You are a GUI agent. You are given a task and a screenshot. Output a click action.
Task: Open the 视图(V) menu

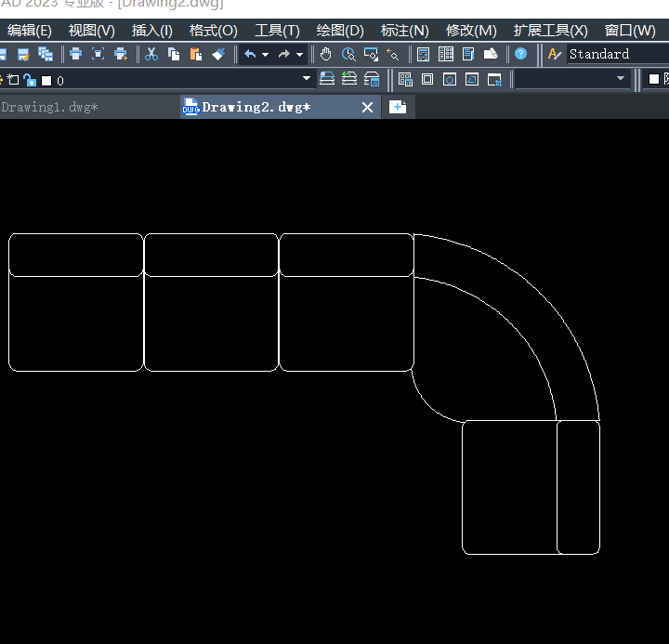91,31
